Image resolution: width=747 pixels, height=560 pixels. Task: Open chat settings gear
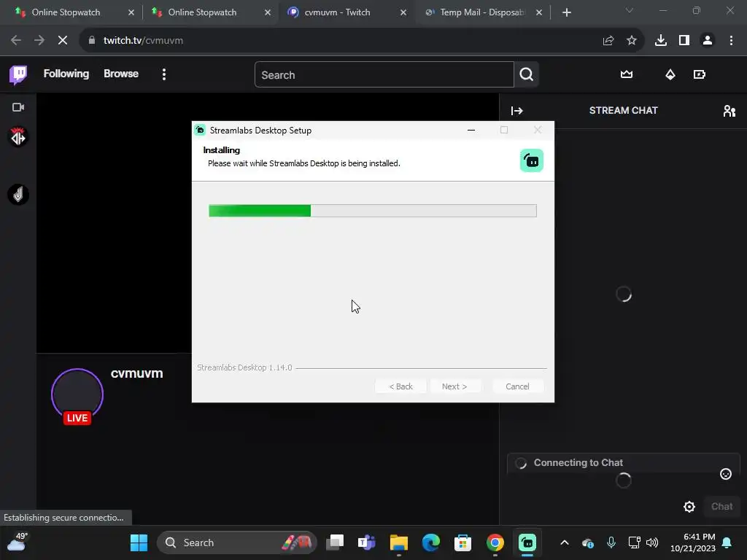click(689, 507)
